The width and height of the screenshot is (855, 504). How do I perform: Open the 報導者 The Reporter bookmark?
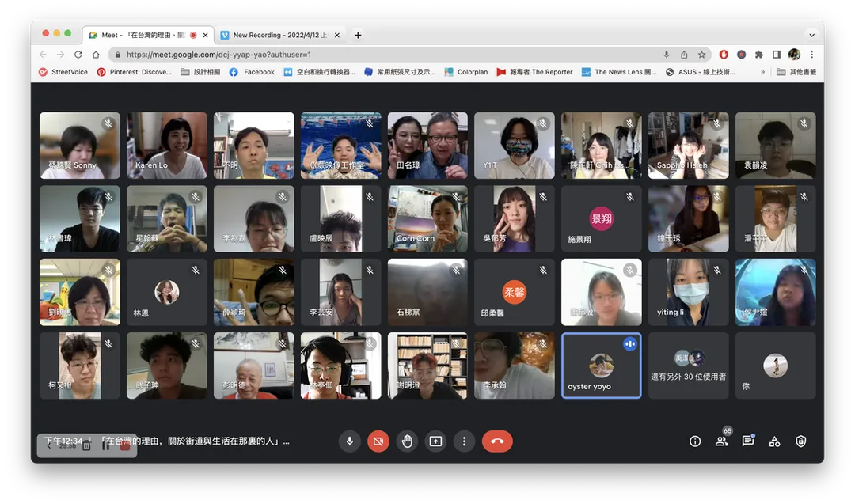click(534, 72)
